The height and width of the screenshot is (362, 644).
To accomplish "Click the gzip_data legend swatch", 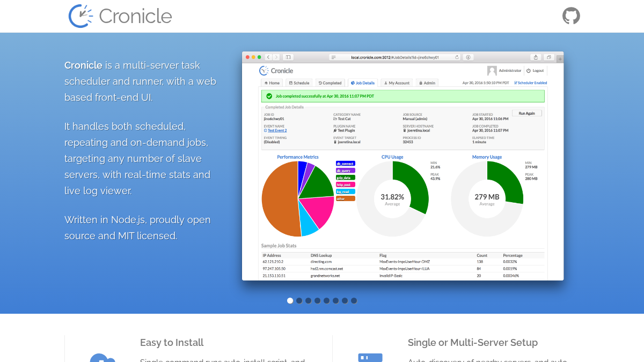I will [345, 177].
